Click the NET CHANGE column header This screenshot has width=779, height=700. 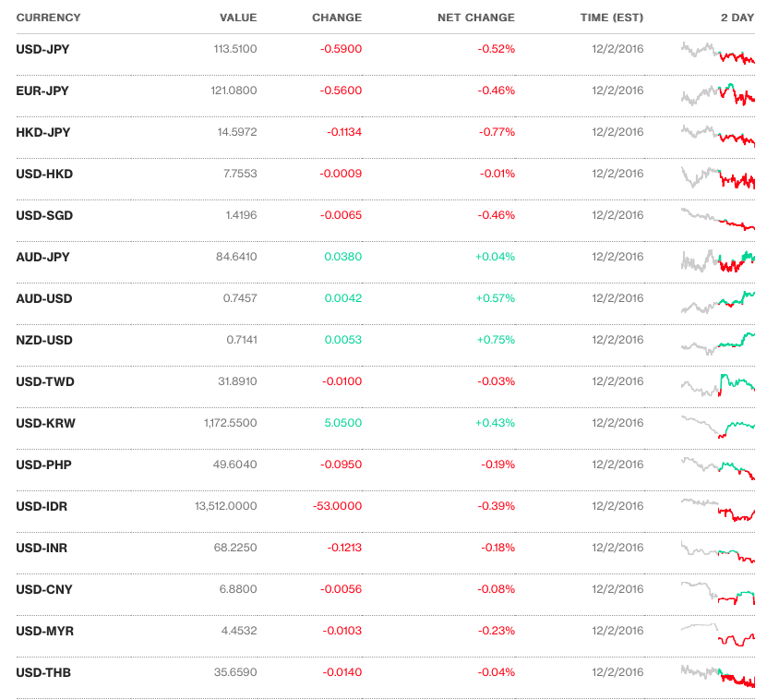coord(475,18)
